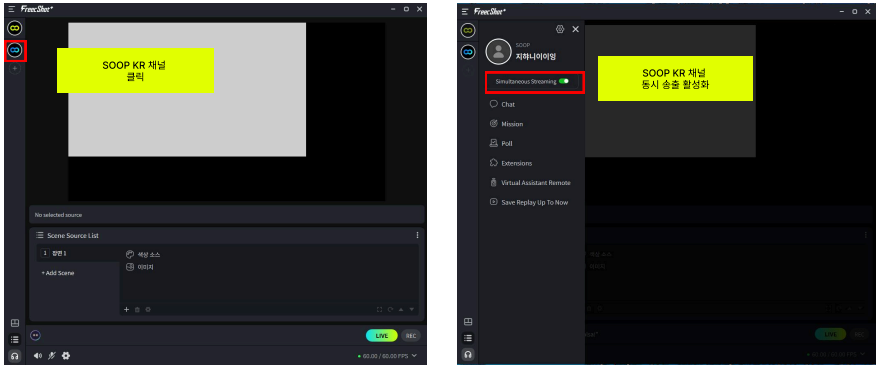Image resolution: width=880 pixels, height=370 pixels.
Task: Open the Scene Source List three-dot options menu
Action: [x=417, y=235]
